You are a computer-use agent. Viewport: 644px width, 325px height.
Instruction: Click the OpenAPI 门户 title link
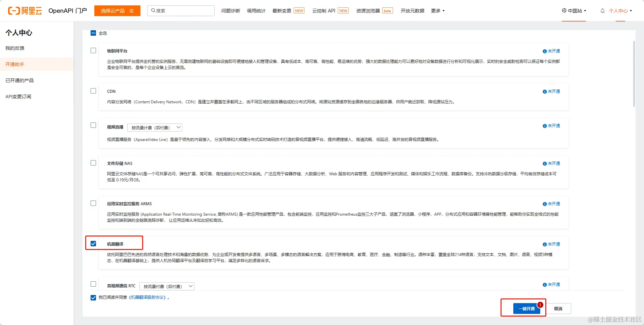68,11
